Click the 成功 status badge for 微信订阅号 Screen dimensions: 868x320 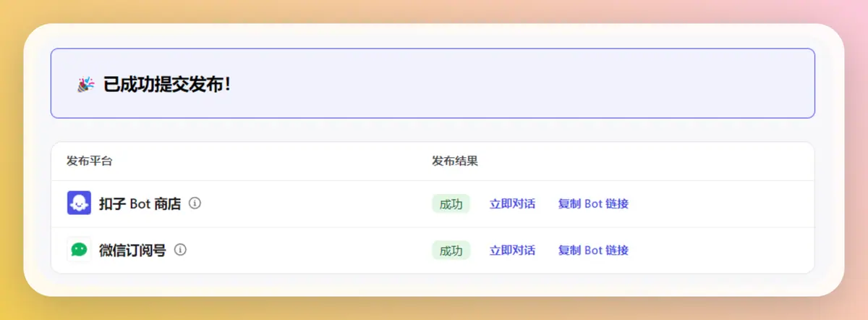click(451, 250)
